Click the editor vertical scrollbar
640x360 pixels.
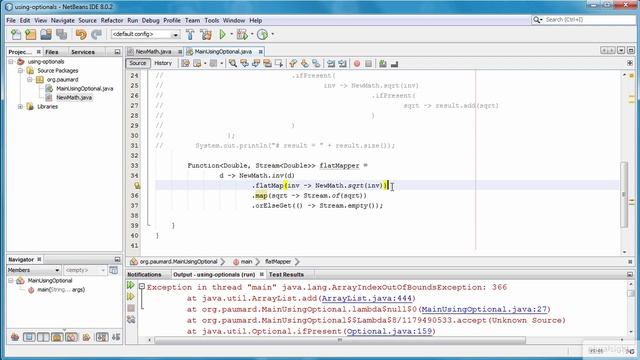point(624,194)
